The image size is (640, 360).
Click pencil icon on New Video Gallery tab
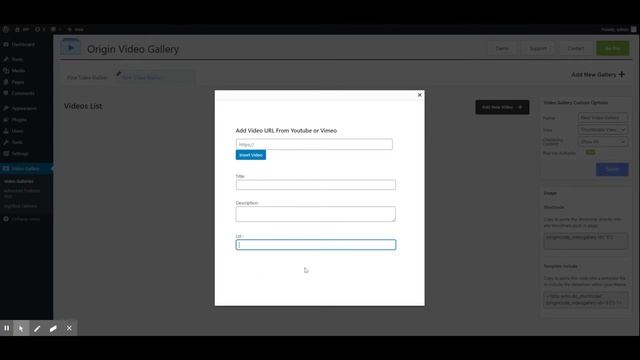[118, 74]
